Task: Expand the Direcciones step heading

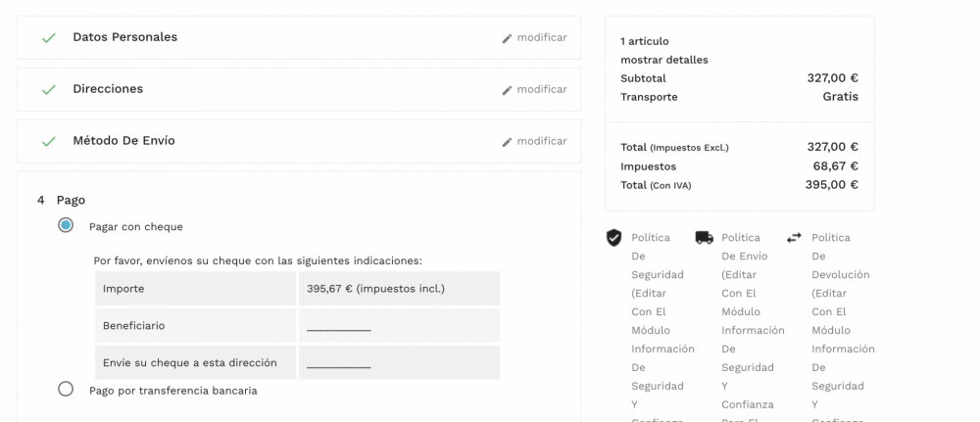Action: tap(108, 89)
